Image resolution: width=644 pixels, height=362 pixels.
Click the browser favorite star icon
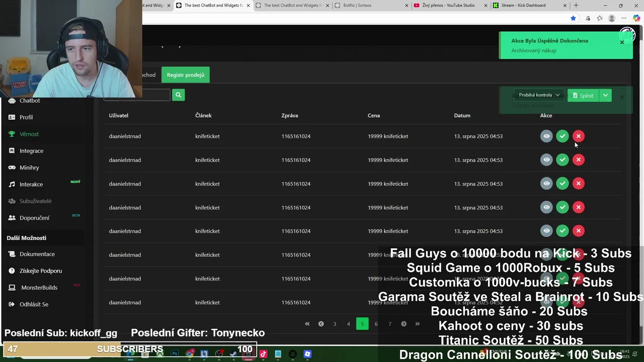point(573,18)
